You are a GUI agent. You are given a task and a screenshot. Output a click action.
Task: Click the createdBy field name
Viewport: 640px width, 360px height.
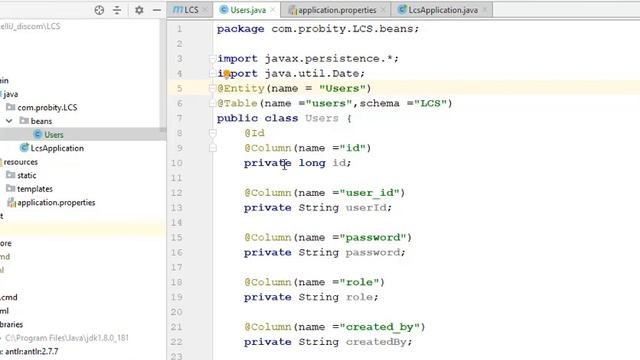376,342
